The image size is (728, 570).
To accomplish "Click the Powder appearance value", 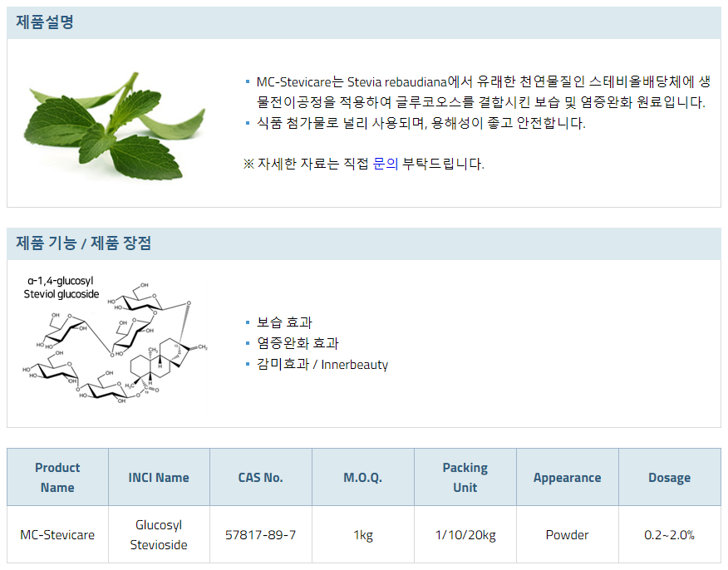I will click(567, 535).
